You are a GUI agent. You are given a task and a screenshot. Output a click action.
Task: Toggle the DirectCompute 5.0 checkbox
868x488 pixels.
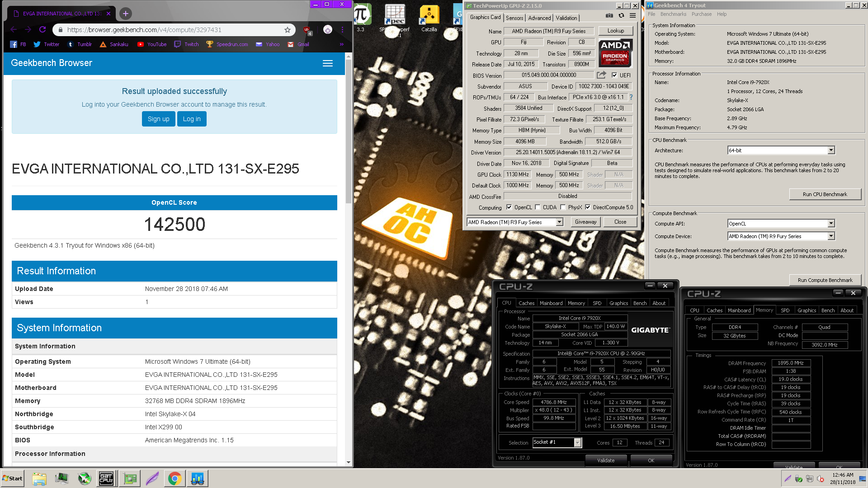pyautogui.click(x=588, y=207)
